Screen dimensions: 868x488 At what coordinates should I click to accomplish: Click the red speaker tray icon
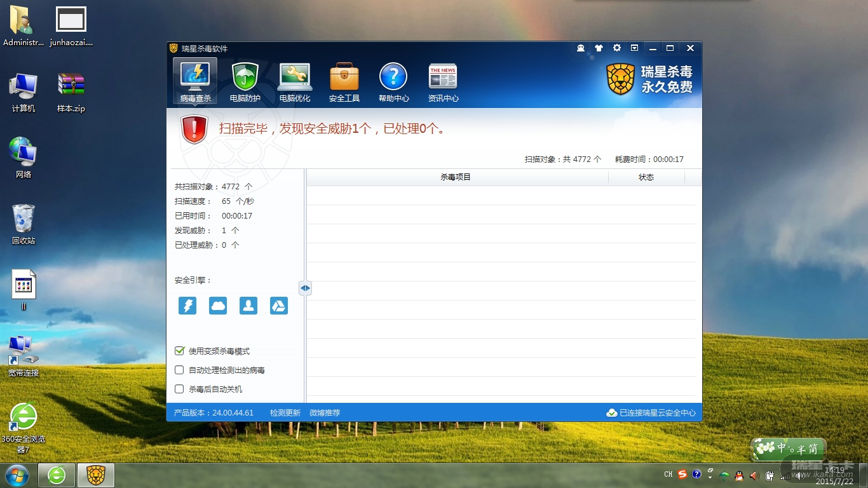point(754,475)
